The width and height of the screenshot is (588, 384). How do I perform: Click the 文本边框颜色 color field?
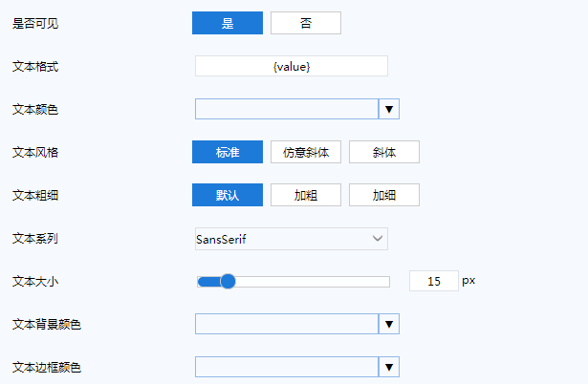(x=287, y=366)
